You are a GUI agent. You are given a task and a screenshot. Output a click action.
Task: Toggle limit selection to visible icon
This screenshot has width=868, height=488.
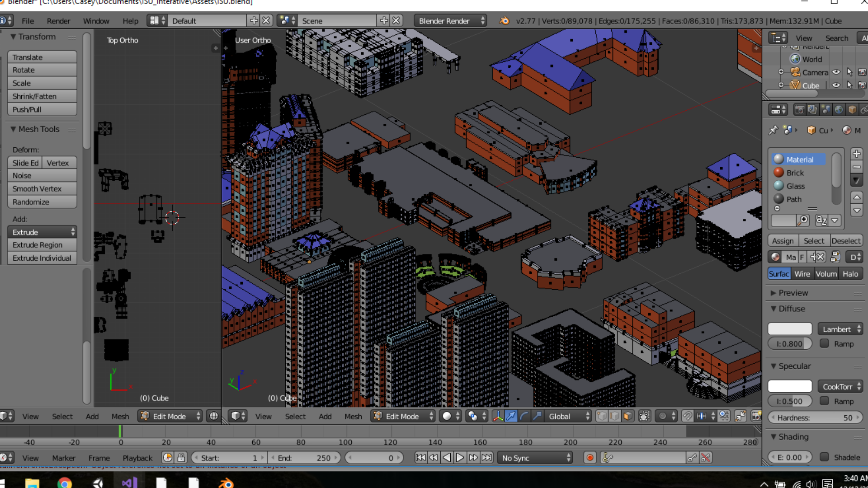click(x=645, y=416)
